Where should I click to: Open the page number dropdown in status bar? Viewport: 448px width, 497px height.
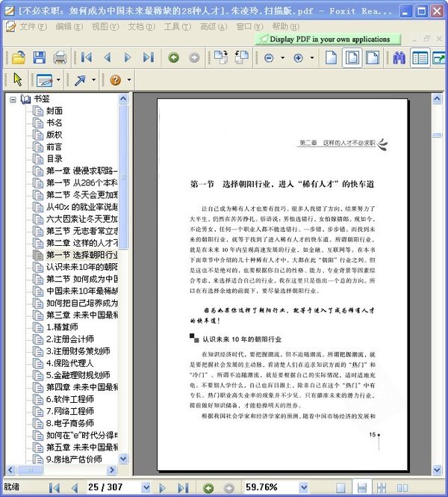point(146,487)
